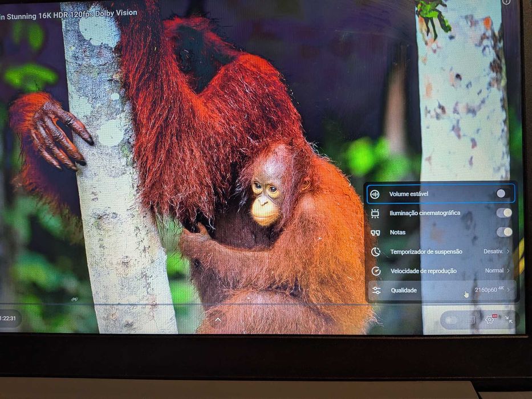Click the Notas quote-marks icon
Viewport: 532px width, 399px height.
tap(375, 233)
